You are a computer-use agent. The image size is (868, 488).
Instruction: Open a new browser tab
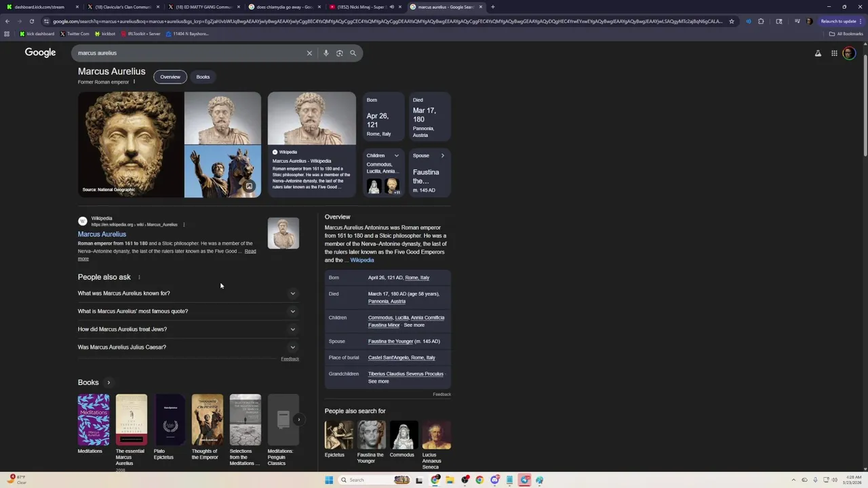click(x=493, y=7)
